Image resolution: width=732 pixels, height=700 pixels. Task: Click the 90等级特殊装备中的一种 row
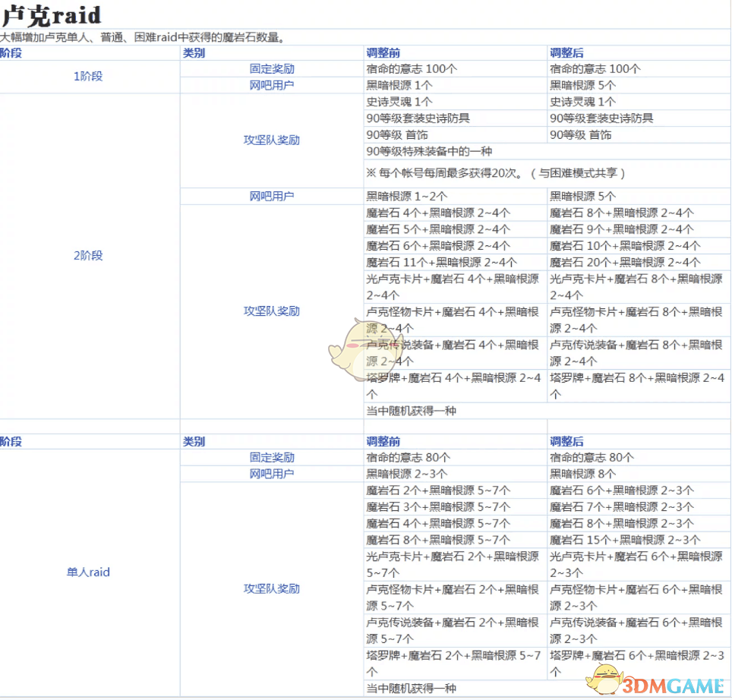pos(429,152)
